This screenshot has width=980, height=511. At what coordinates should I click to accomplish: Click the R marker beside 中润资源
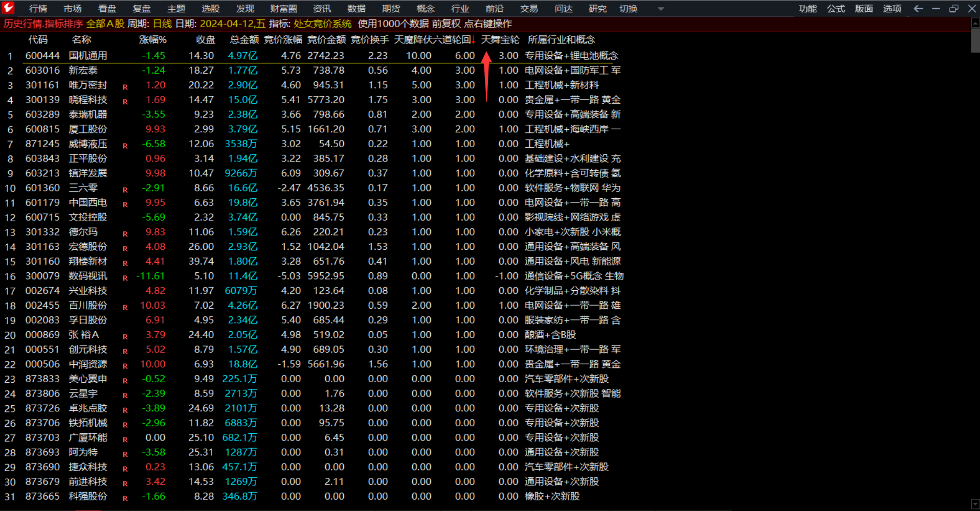(x=125, y=366)
